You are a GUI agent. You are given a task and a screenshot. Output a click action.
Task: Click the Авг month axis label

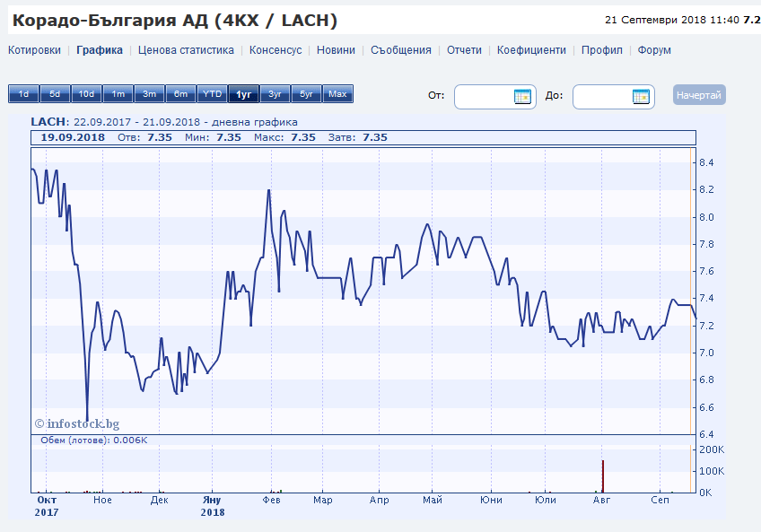coord(602,500)
